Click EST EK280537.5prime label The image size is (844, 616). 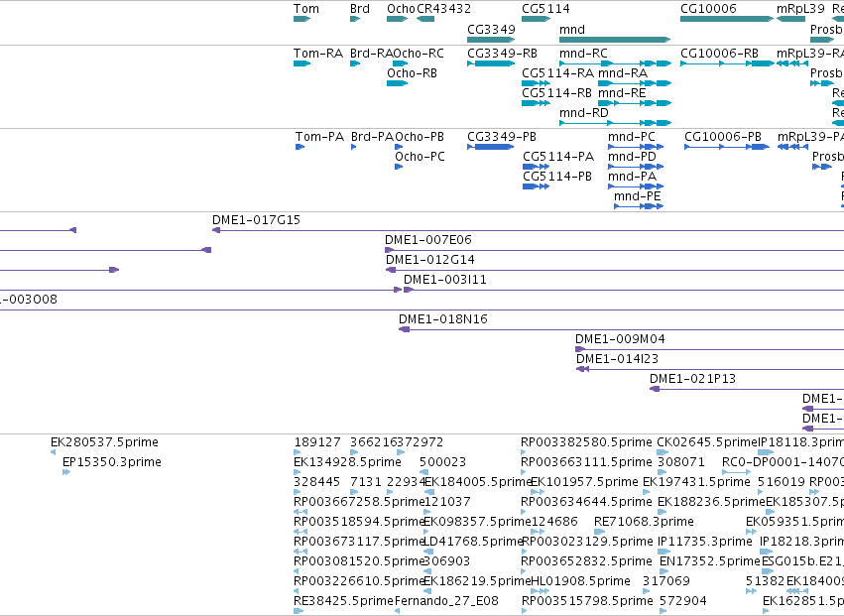coord(104,442)
